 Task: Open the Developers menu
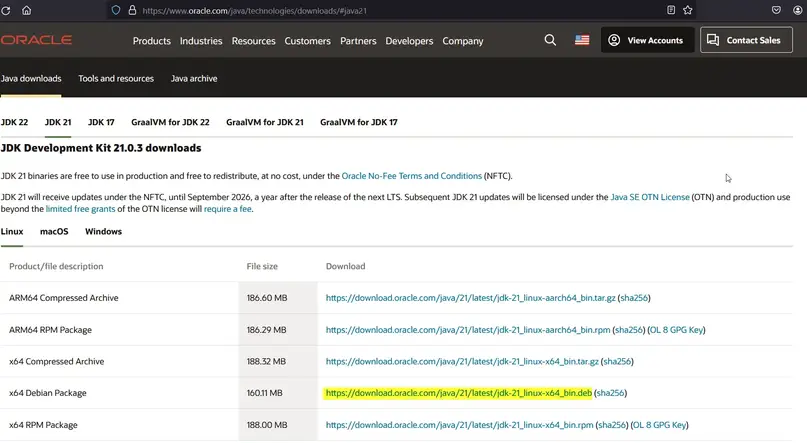coord(409,41)
